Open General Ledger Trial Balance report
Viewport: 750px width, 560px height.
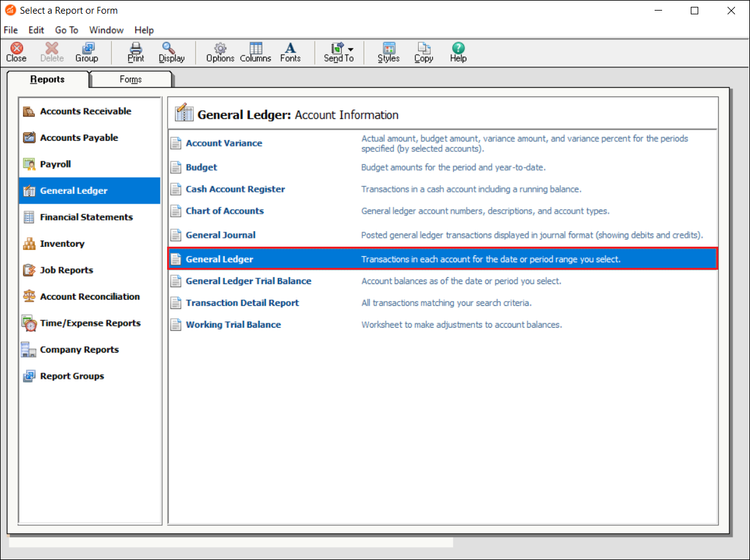pyautogui.click(x=248, y=282)
